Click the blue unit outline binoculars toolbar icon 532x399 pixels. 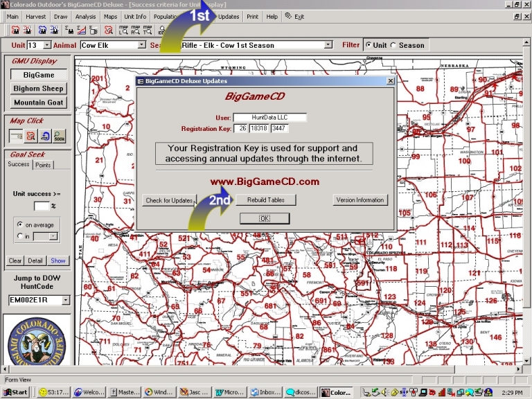42,30
